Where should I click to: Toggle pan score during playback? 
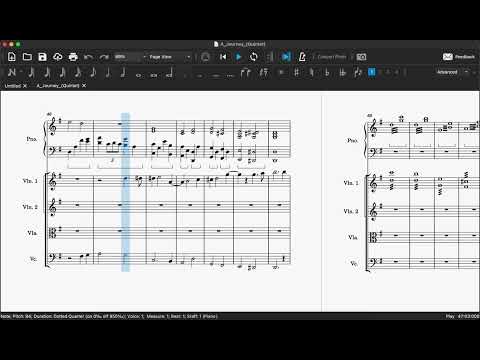click(286, 57)
